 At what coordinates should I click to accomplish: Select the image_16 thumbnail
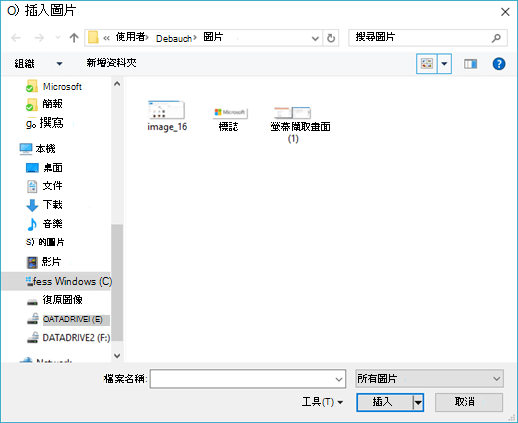167,116
